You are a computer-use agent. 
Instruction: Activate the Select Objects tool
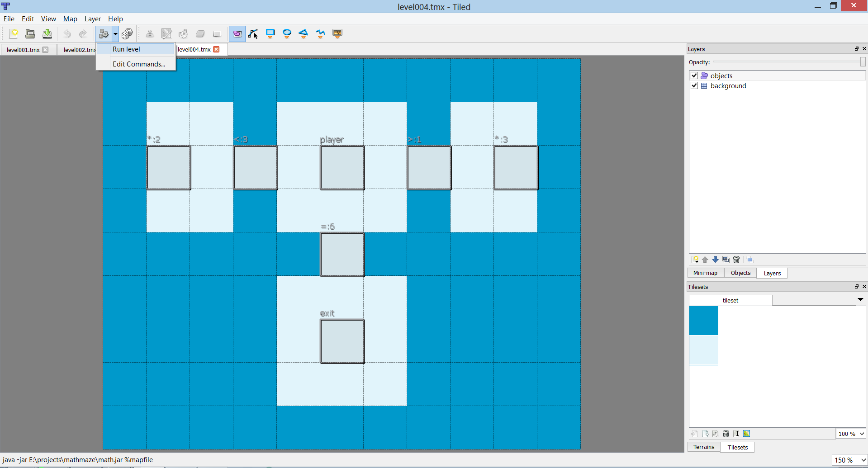[237, 33]
